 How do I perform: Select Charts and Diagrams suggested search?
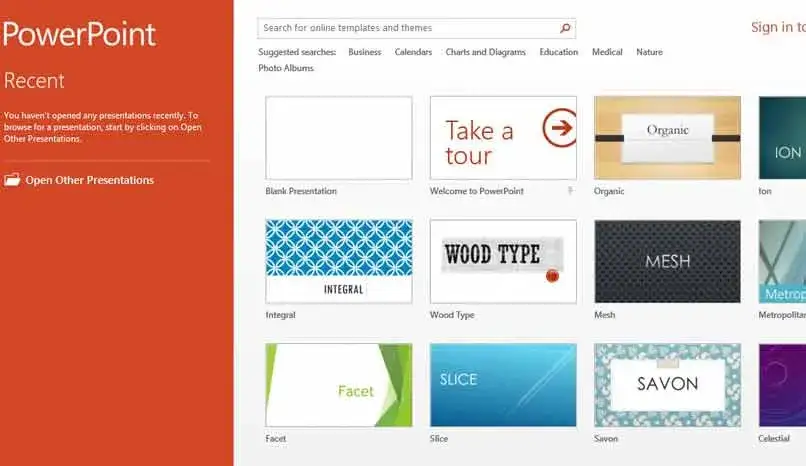click(485, 52)
